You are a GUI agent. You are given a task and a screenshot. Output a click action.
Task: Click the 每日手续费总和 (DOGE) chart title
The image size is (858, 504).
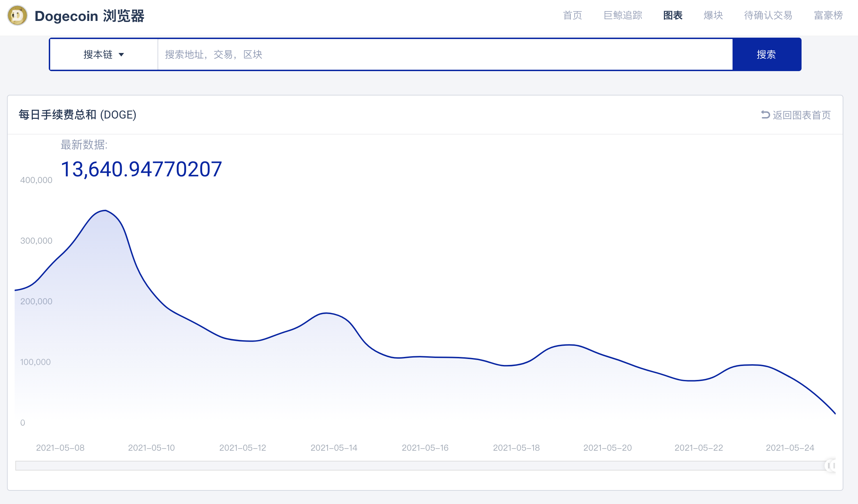tap(77, 115)
